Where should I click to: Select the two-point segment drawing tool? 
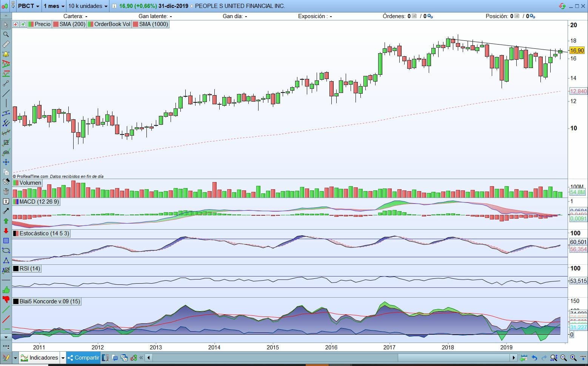coord(6,83)
